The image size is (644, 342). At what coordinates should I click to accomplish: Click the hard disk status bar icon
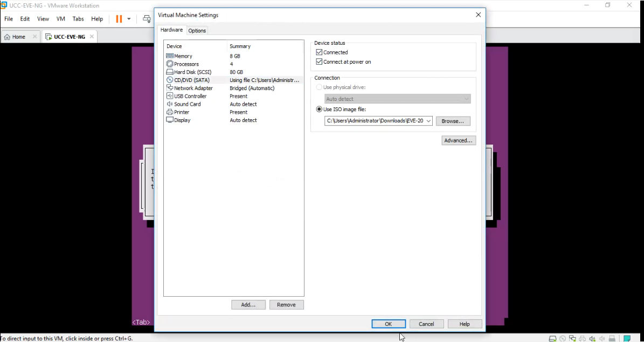(x=553, y=339)
